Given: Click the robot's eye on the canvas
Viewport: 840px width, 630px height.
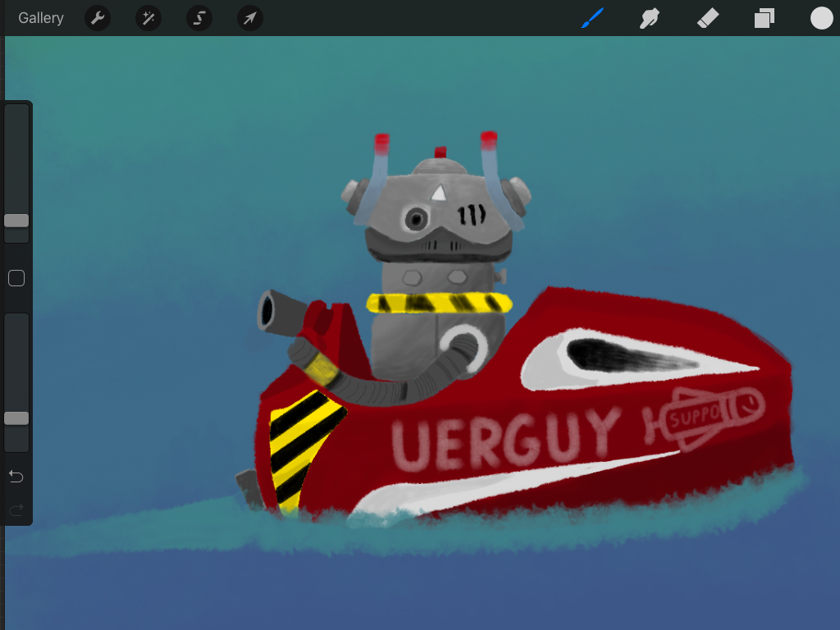Looking at the screenshot, I should tap(417, 218).
